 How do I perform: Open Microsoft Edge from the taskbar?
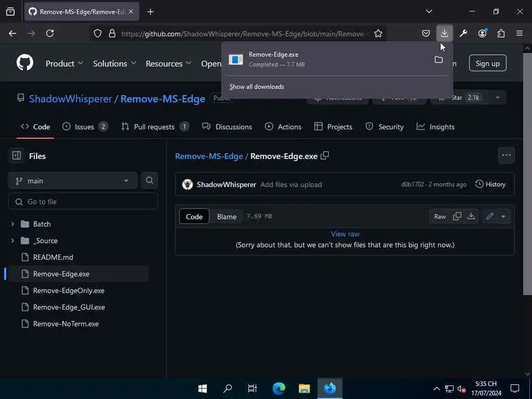pyautogui.click(x=279, y=388)
